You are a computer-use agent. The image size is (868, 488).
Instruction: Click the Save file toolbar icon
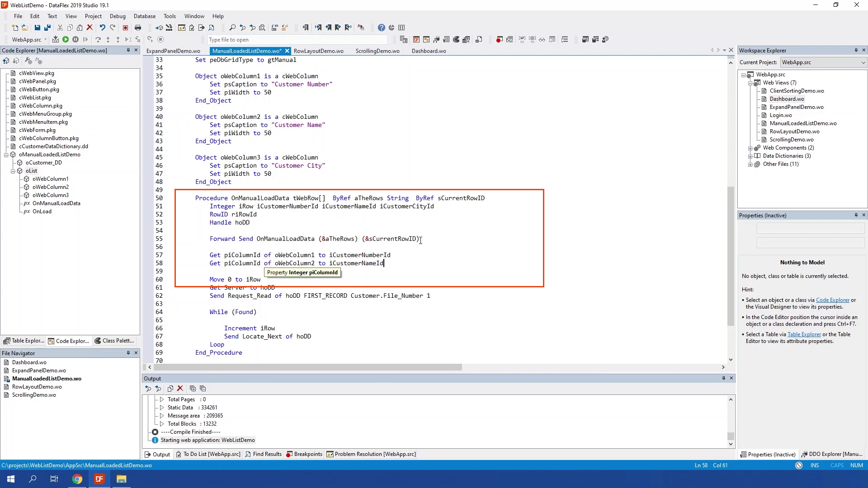(x=38, y=28)
